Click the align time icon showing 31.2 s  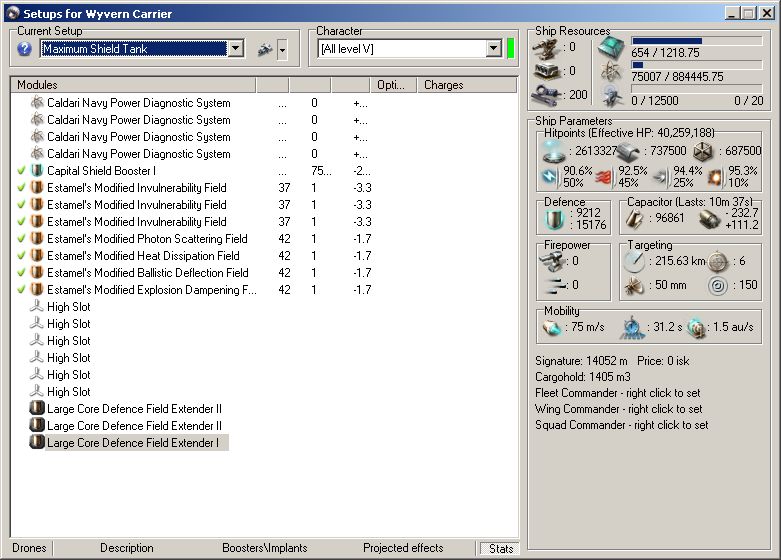632,328
